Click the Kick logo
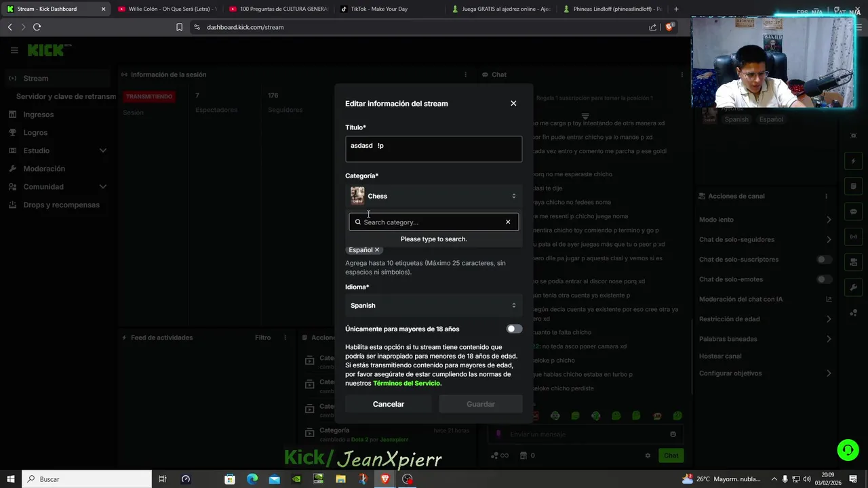The width and height of the screenshot is (868, 488). (x=49, y=50)
